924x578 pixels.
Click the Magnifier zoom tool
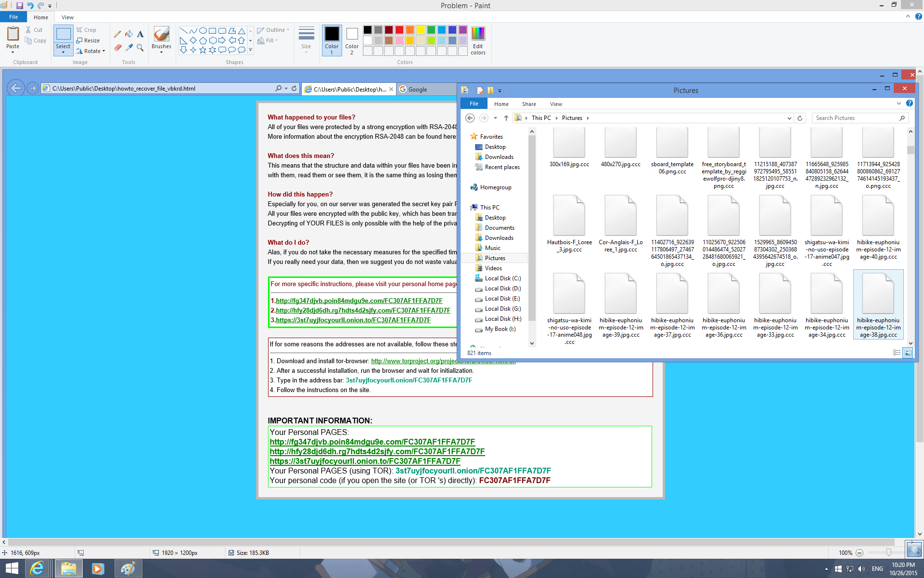point(140,47)
